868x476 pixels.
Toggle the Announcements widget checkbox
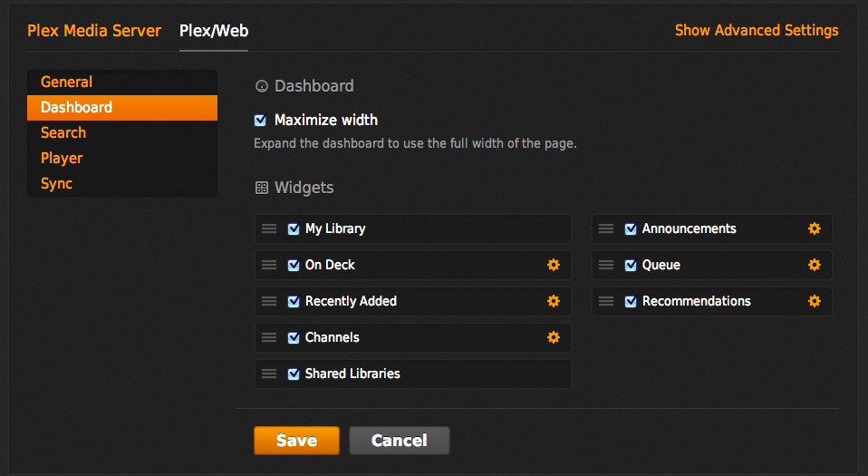tap(631, 228)
